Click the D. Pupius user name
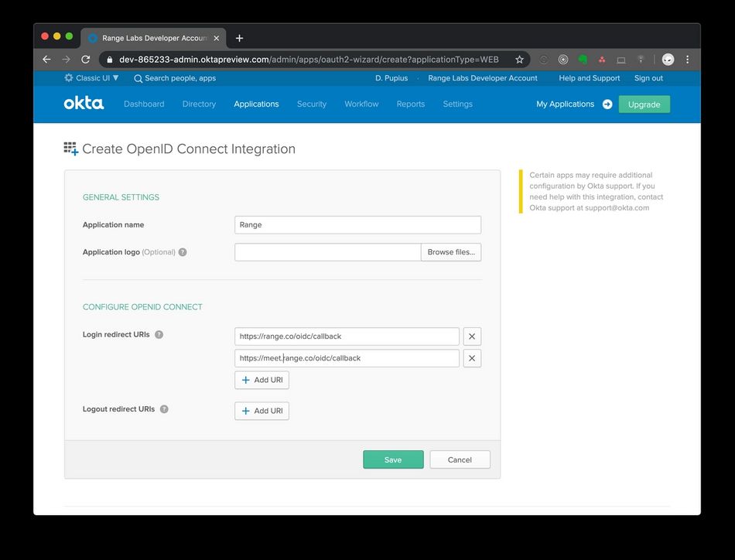This screenshot has height=560, width=735. tap(391, 78)
